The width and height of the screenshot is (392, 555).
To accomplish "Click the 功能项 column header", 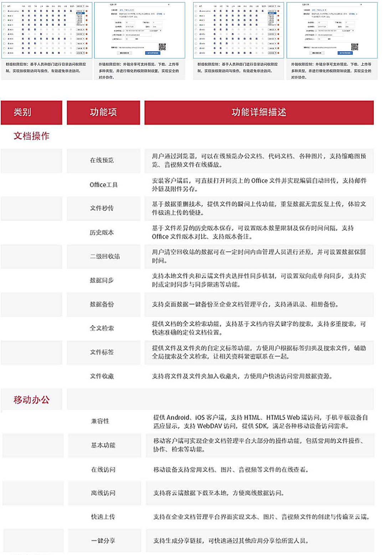I will coord(103,112).
